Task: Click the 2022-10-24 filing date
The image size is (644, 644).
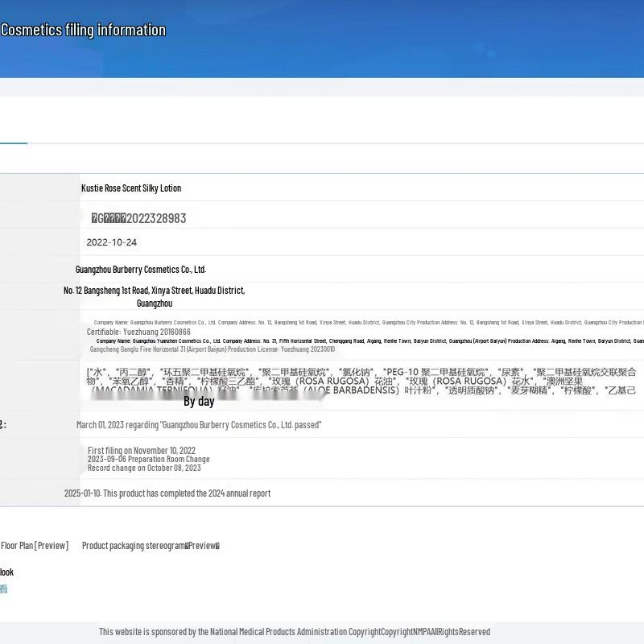Action: [112, 242]
